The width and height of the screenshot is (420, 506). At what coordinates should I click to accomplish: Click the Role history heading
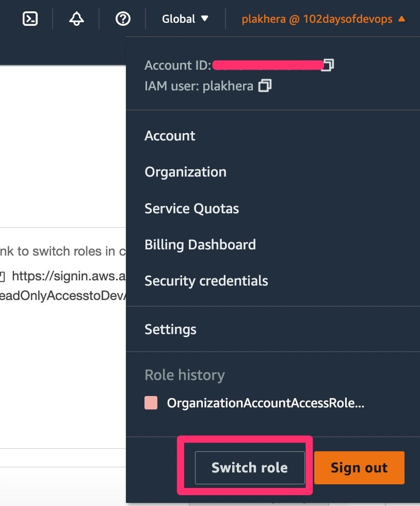[x=184, y=375]
